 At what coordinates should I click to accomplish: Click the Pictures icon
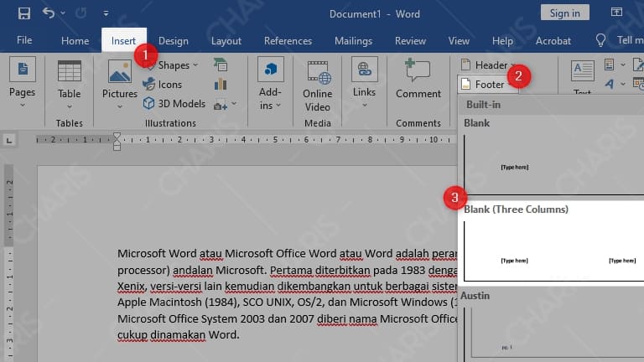pos(120,71)
